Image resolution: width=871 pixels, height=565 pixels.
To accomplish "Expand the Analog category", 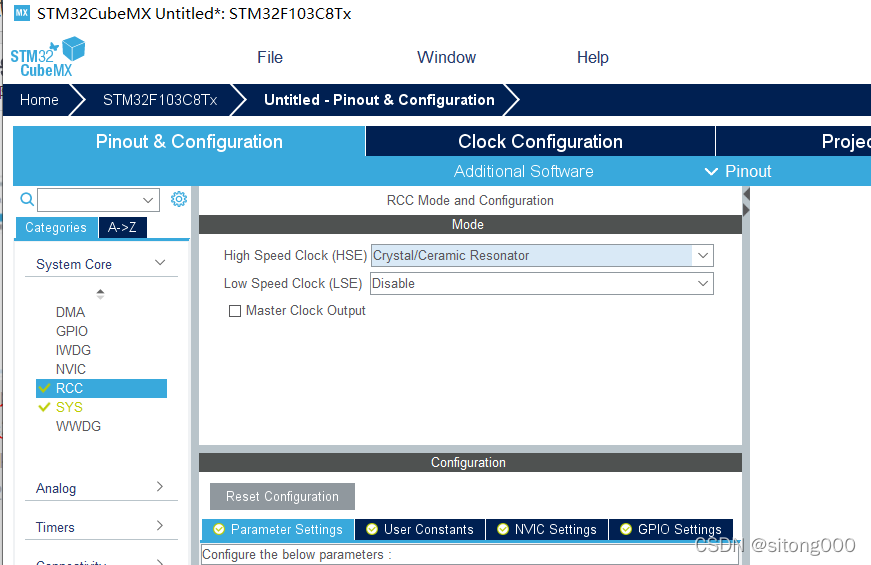I will 160,487.
